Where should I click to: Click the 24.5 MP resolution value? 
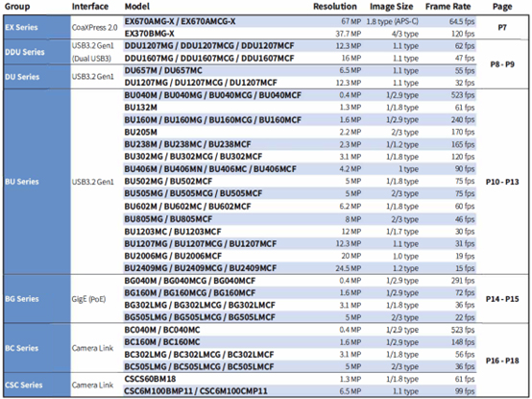[349, 268]
